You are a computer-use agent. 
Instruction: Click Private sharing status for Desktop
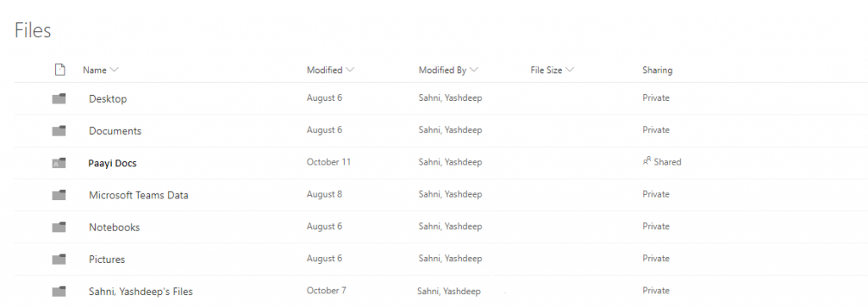coord(656,98)
